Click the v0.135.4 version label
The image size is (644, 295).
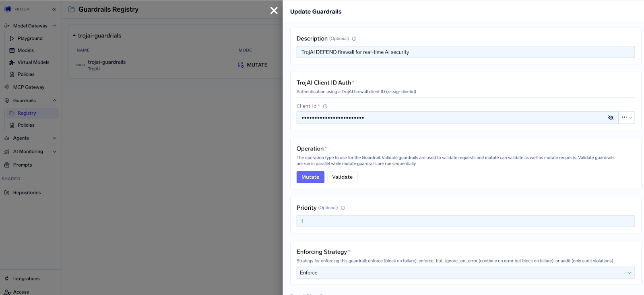click(22, 9)
